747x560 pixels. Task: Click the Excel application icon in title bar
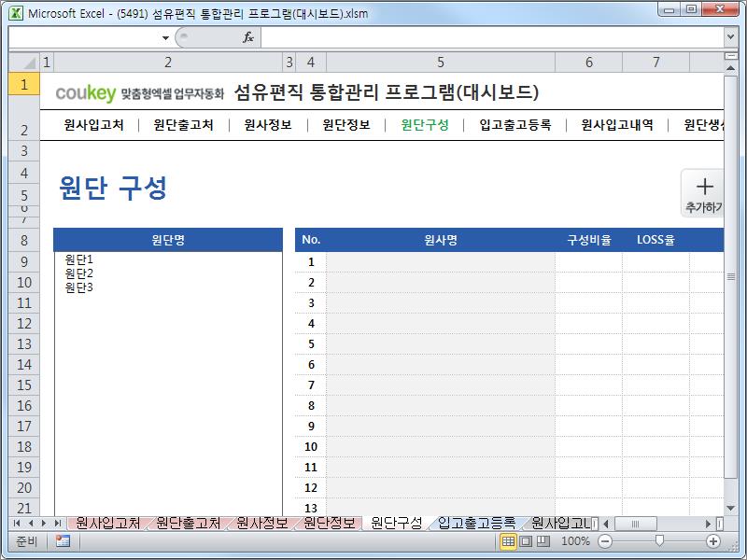16,13
